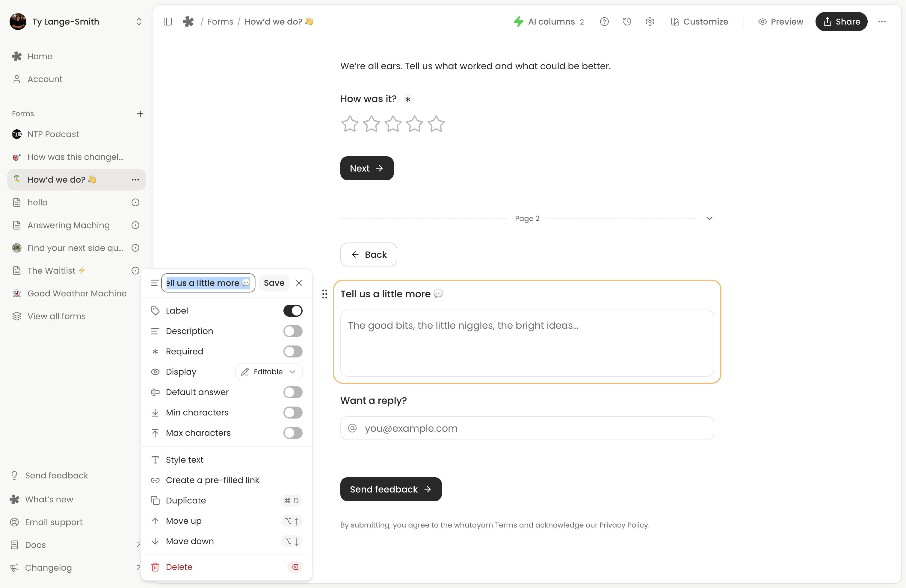Click the paragraph field type icon

[x=154, y=283]
